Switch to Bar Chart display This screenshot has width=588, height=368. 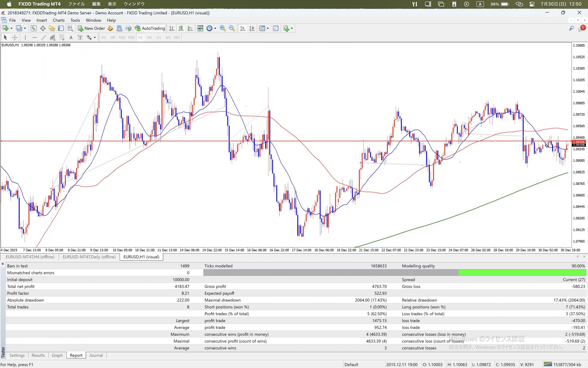(x=172, y=28)
